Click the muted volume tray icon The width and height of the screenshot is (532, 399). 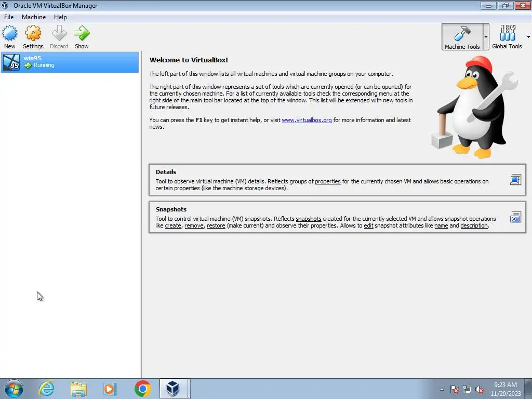click(480, 389)
